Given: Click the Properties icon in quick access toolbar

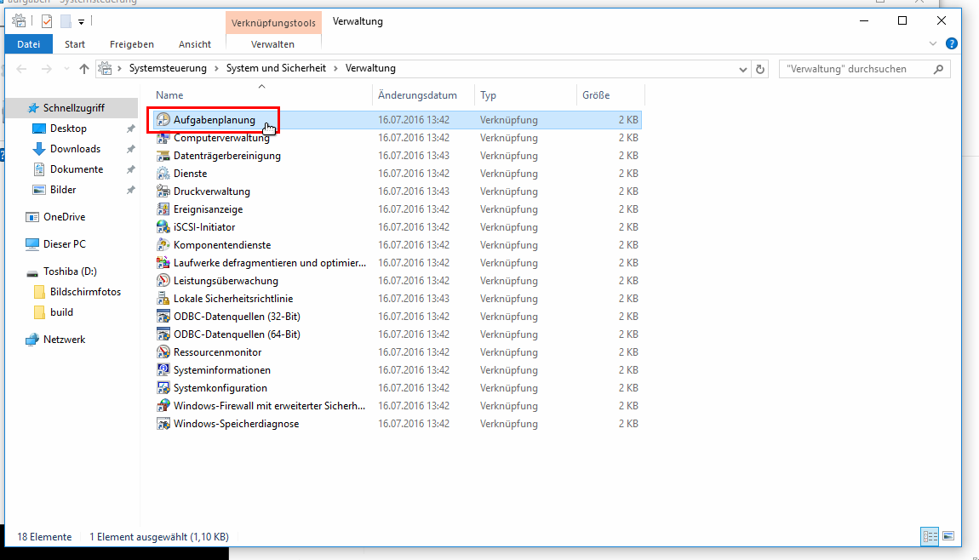Looking at the screenshot, I should click(x=47, y=21).
